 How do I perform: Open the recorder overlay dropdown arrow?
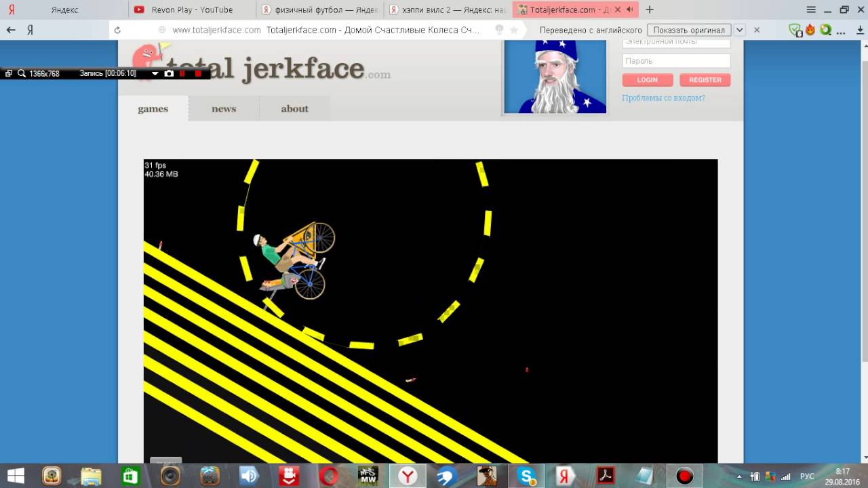coord(155,73)
